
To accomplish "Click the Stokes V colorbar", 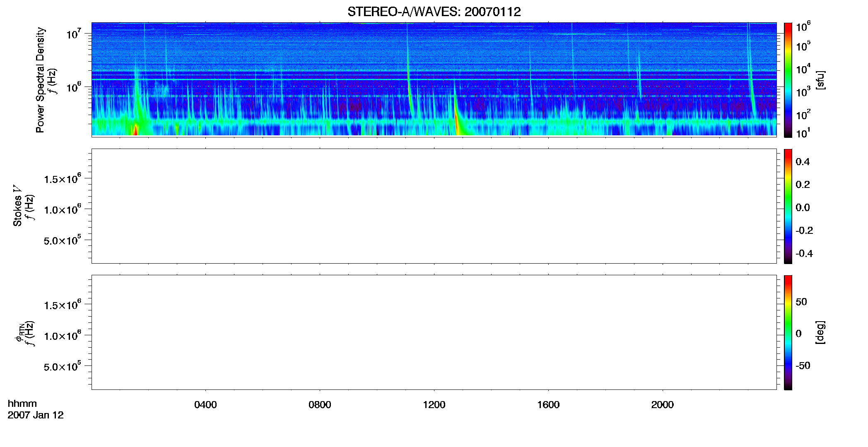I will click(788, 206).
